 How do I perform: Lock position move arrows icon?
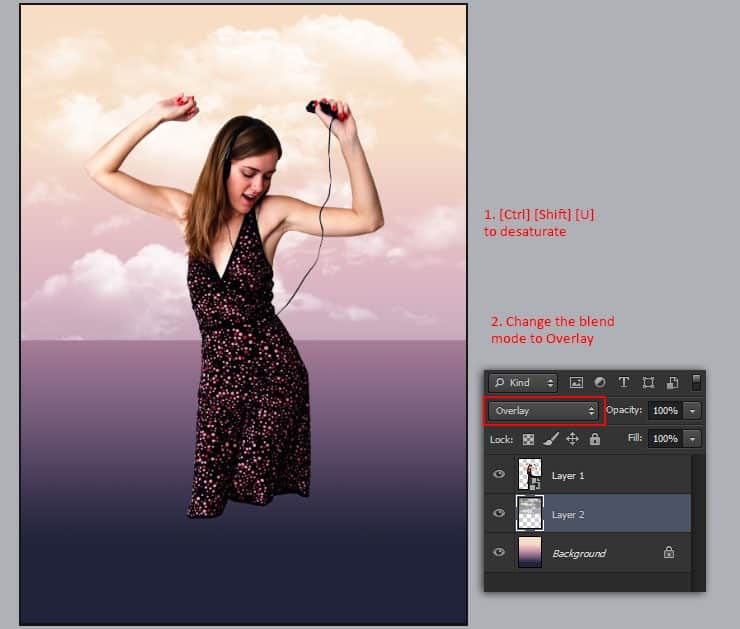click(572, 439)
